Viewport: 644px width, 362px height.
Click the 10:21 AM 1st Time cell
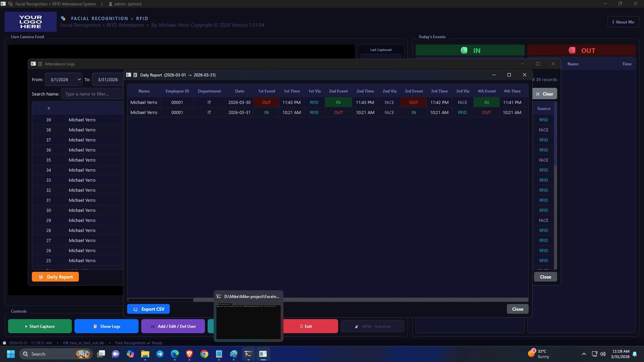pyautogui.click(x=292, y=113)
